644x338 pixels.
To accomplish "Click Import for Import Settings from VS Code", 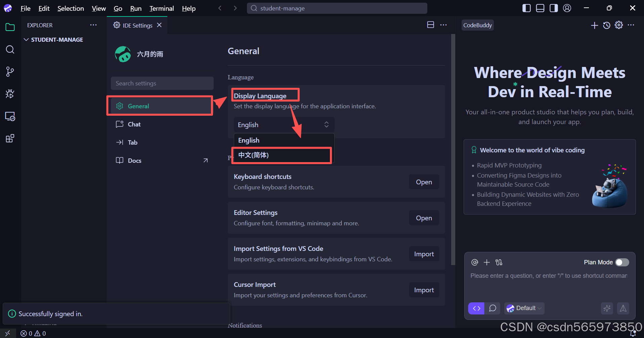I will (424, 254).
